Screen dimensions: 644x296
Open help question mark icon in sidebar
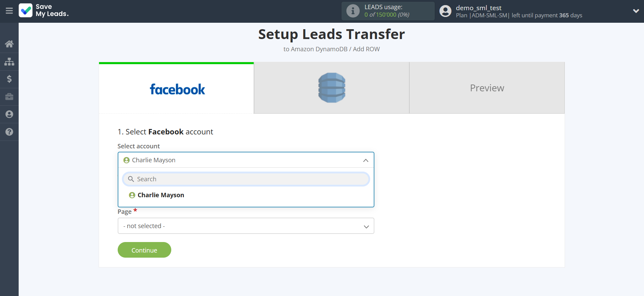tap(9, 132)
